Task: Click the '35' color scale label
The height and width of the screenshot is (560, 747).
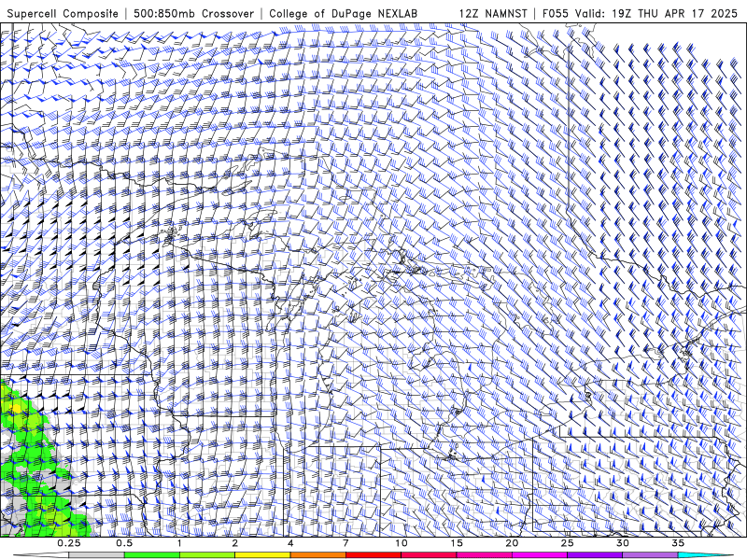Action: point(678,543)
